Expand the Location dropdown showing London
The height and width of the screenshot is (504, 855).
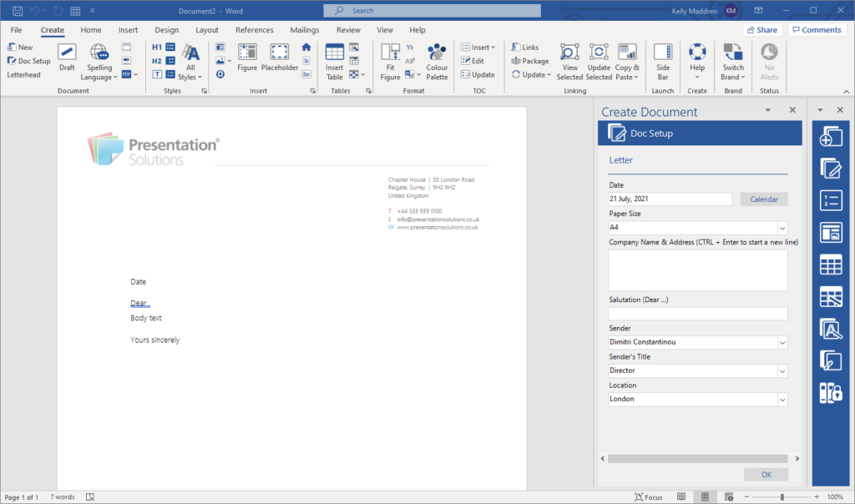click(782, 400)
